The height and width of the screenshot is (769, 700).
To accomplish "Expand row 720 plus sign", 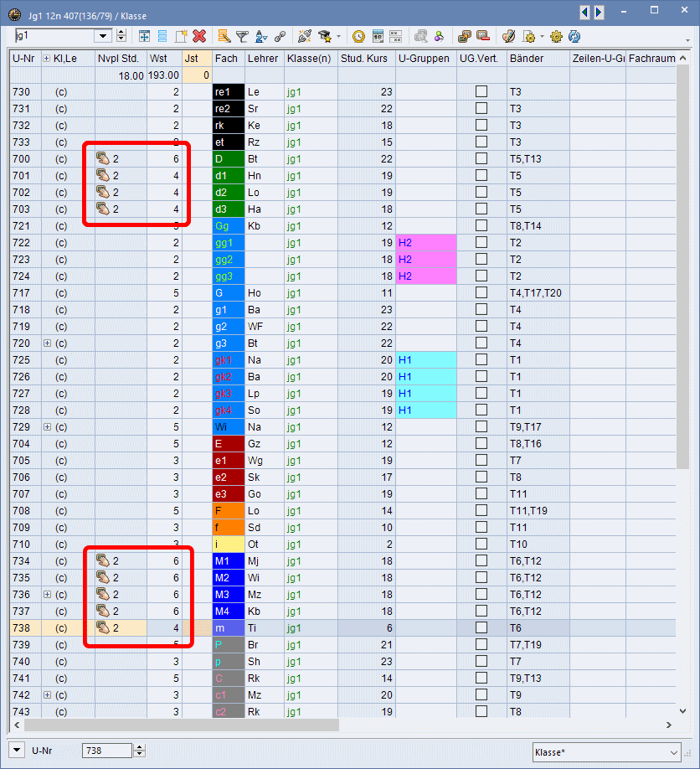I will [x=47, y=343].
